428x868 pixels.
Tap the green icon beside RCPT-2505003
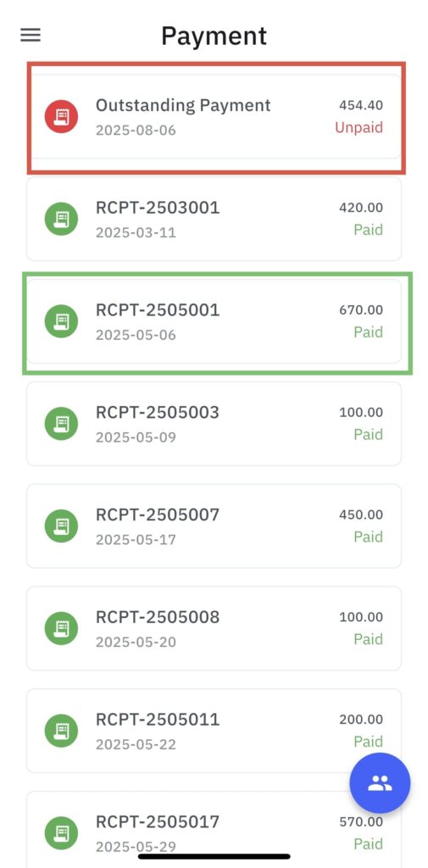[62, 424]
